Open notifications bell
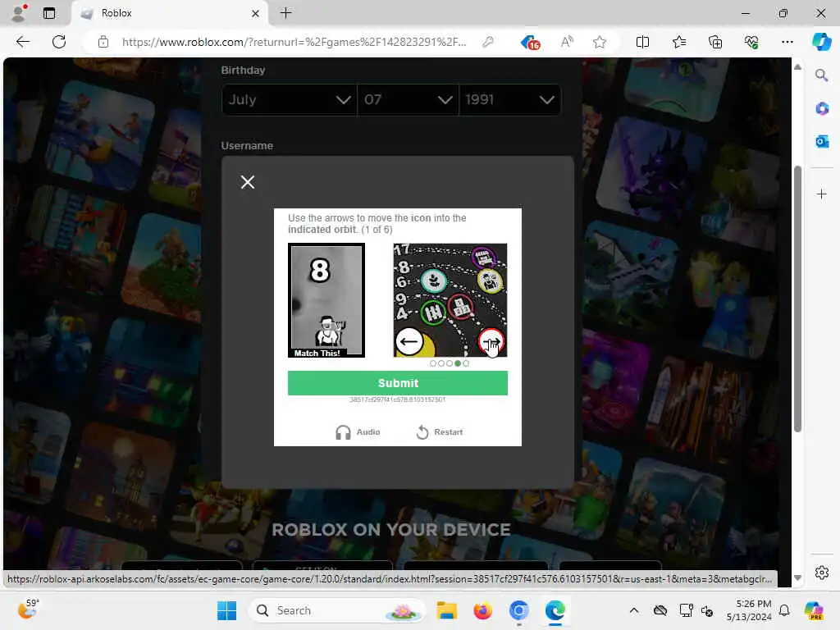The width and height of the screenshot is (840, 630). pos(784,610)
